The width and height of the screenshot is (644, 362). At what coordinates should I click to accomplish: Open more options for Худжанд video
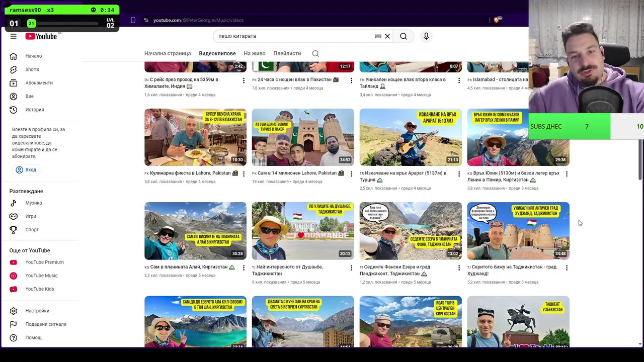point(567,268)
